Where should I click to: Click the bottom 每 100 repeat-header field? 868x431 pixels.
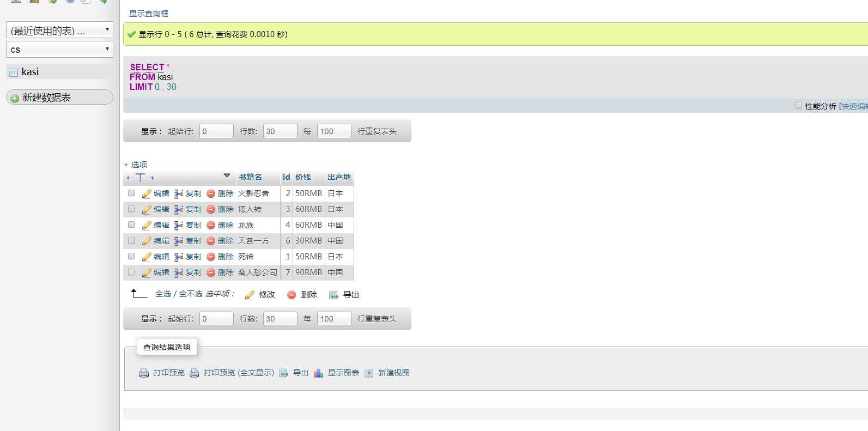click(x=334, y=319)
